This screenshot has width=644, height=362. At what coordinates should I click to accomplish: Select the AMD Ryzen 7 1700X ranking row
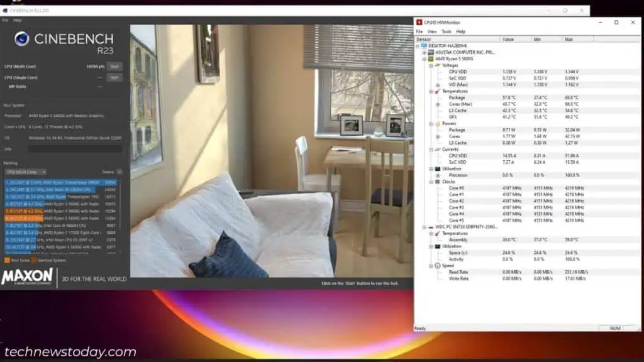click(x=61, y=233)
